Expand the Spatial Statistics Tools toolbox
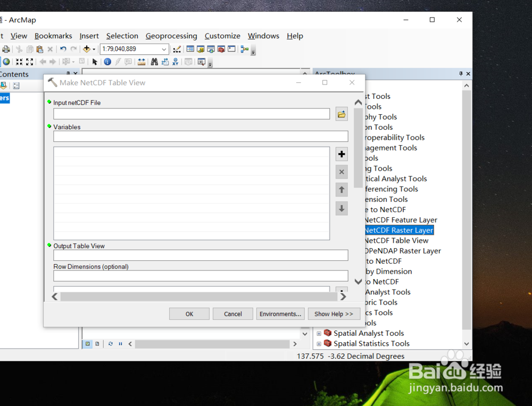This screenshot has width=532, height=406. pos(319,344)
